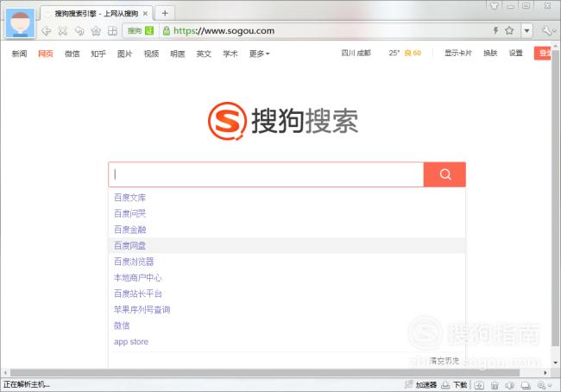Click the green lock security icon

[x=166, y=31]
